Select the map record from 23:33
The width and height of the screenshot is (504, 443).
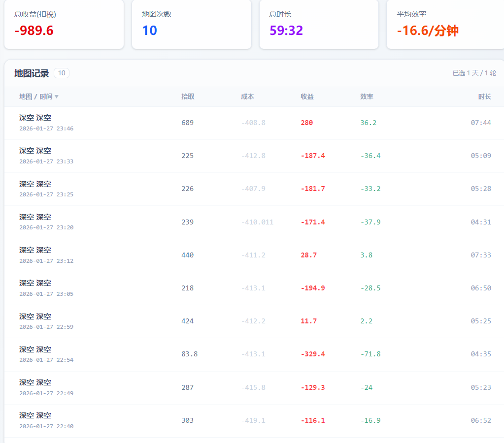46,156
